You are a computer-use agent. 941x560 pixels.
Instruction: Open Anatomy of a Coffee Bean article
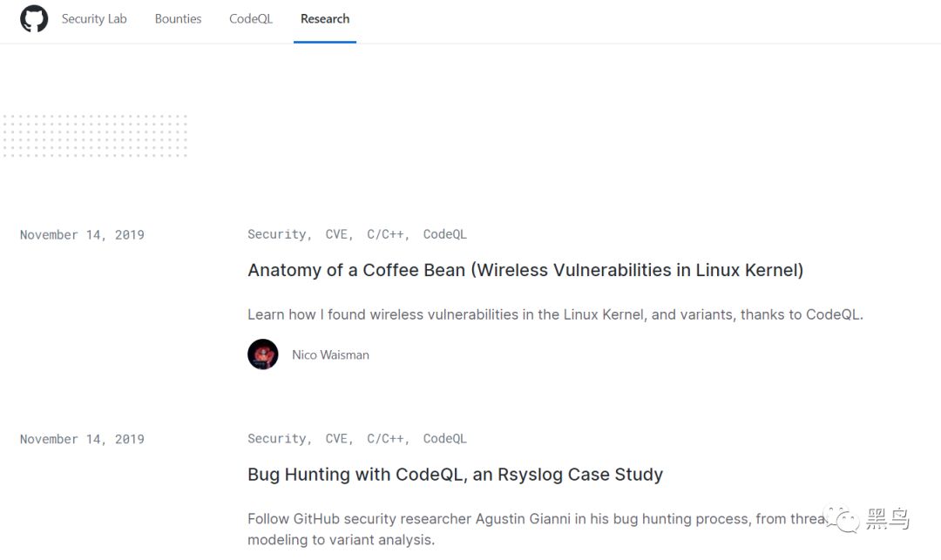click(525, 270)
